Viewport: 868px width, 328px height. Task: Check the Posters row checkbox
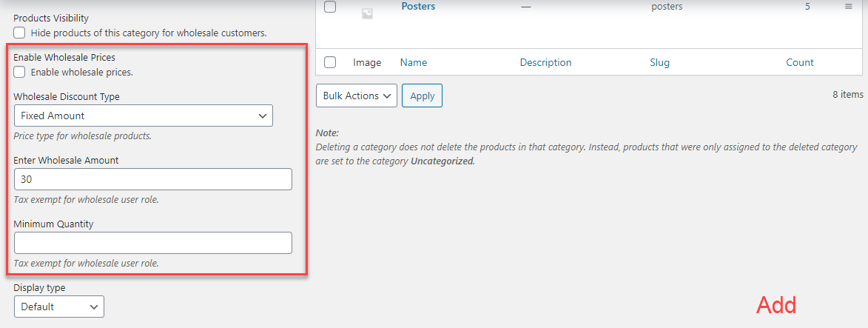[x=330, y=7]
